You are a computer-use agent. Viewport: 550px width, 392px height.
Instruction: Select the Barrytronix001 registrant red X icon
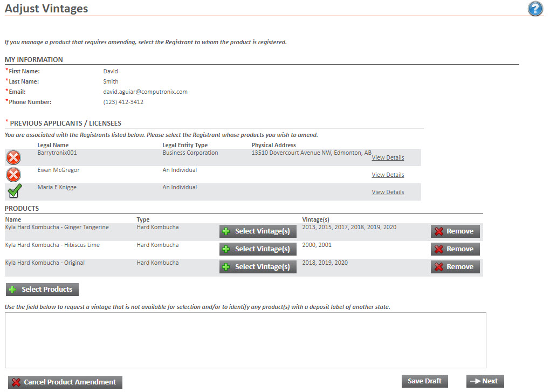click(13, 157)
